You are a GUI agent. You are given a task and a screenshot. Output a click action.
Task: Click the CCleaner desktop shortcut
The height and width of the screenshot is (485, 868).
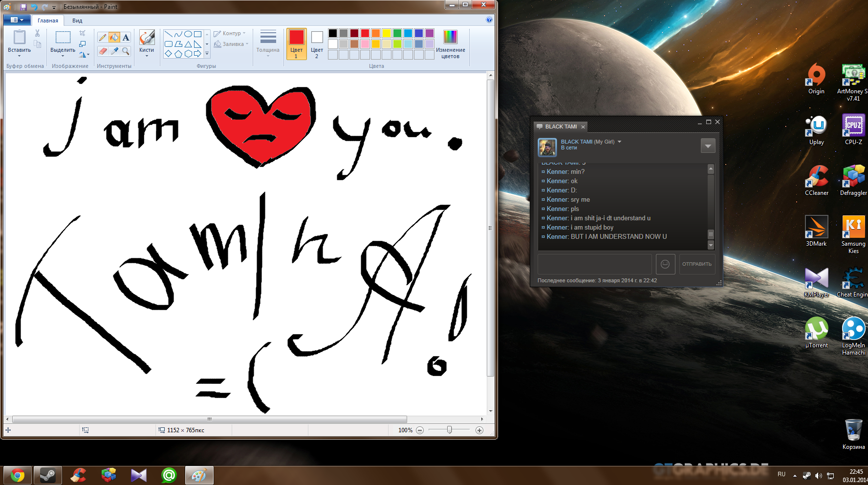coord(817,180)
